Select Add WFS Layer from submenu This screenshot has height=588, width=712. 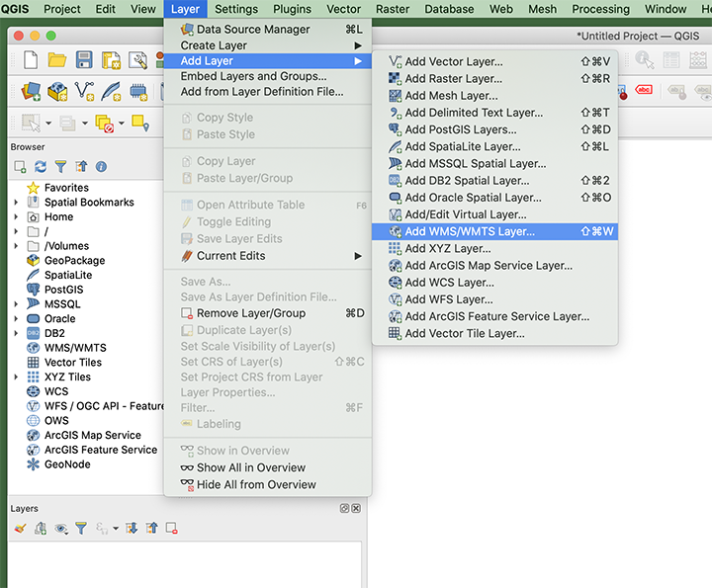pos(494,299)
